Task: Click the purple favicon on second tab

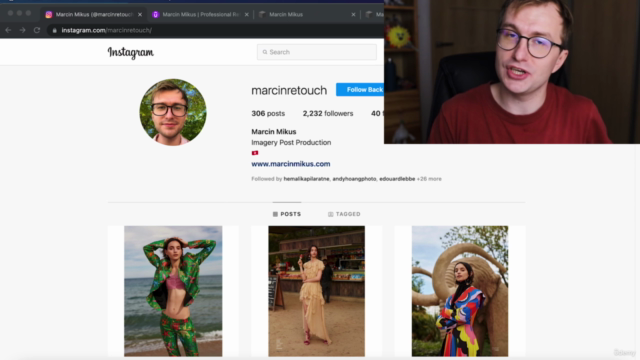Action: (x=156, y=15)
